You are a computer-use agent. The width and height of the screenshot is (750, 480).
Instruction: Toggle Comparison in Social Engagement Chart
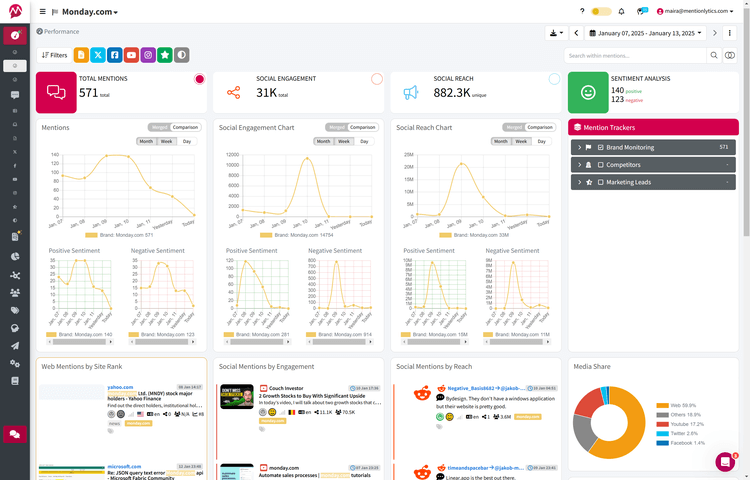(363, 127)
